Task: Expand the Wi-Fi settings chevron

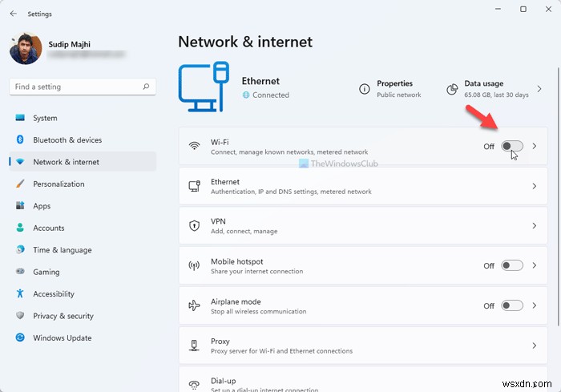Action: click(x=535, y=146)
